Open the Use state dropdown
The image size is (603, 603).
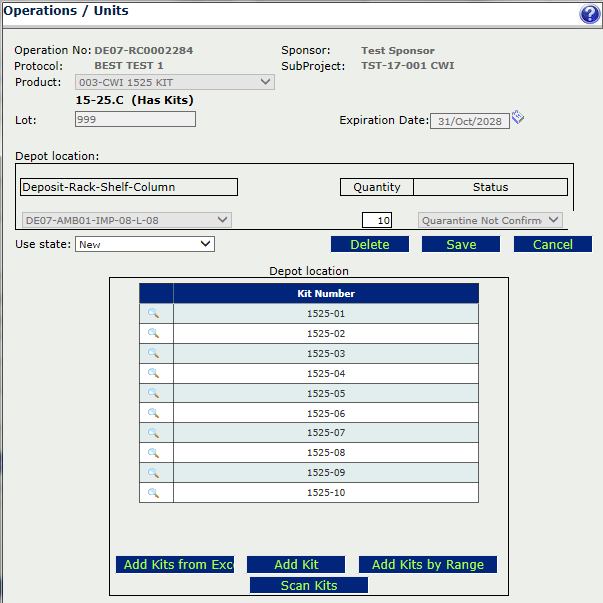145,244
